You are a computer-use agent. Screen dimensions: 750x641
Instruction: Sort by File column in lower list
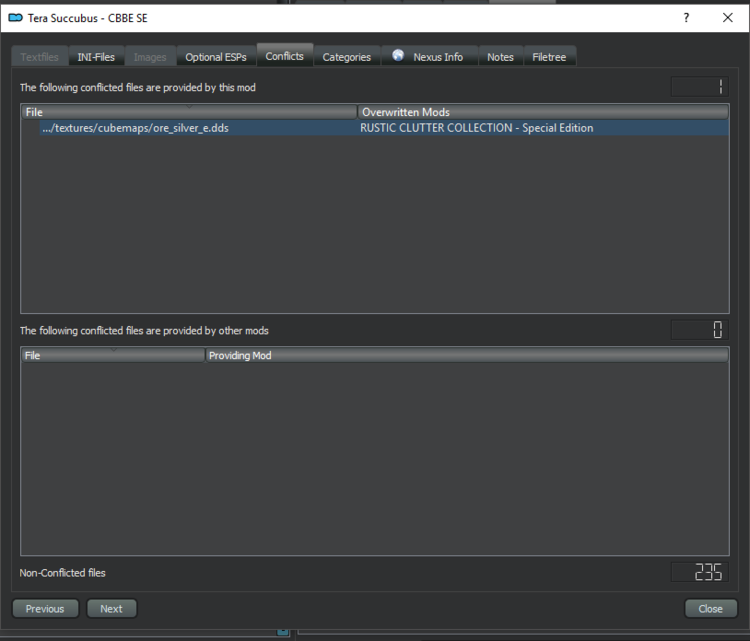[x=113, y=355]
